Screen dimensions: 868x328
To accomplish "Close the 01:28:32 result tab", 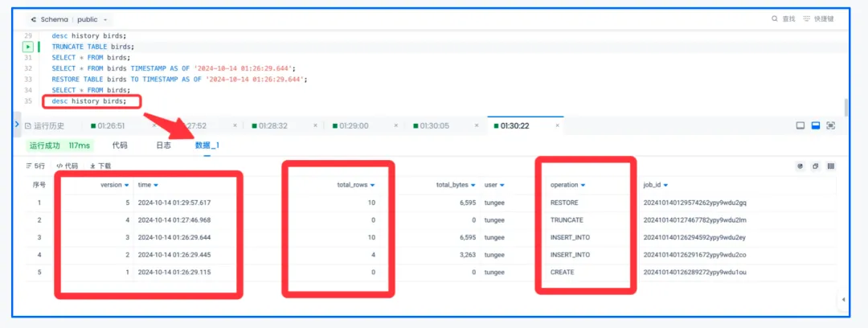I will [314, 126].
